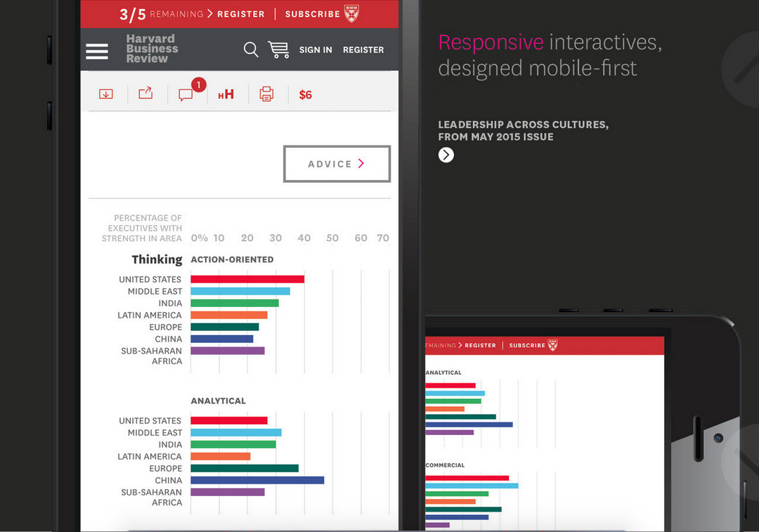The width and height of the screenshot is (759, 532).
Task: Click REGISTER in red top banner
Action: click(x=241, y=14)
